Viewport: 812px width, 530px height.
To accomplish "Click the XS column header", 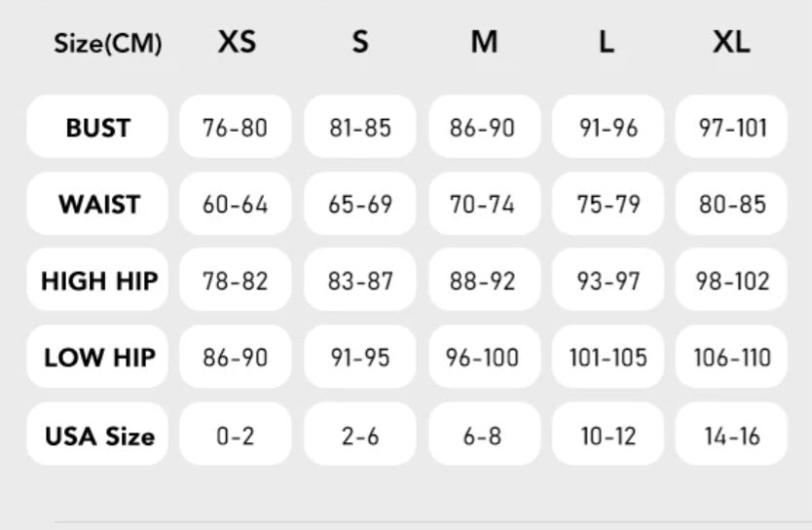I will 237,43.
